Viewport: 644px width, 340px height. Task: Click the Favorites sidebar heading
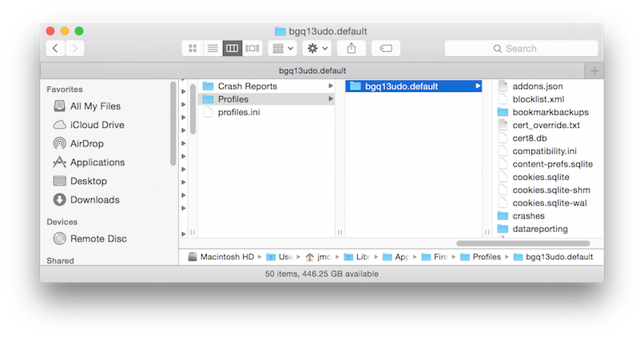coord(65,90)
